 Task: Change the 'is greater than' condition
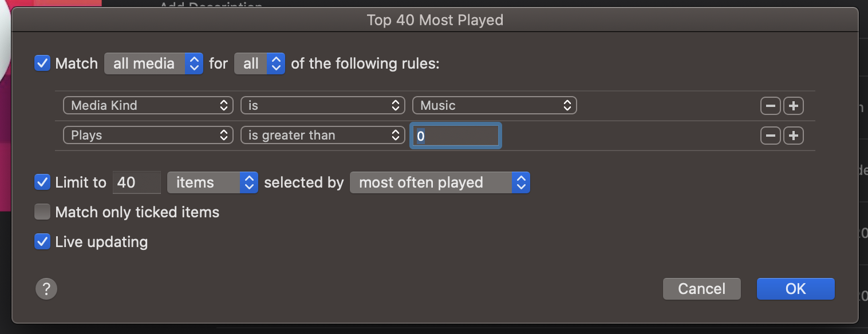point(322,135)
